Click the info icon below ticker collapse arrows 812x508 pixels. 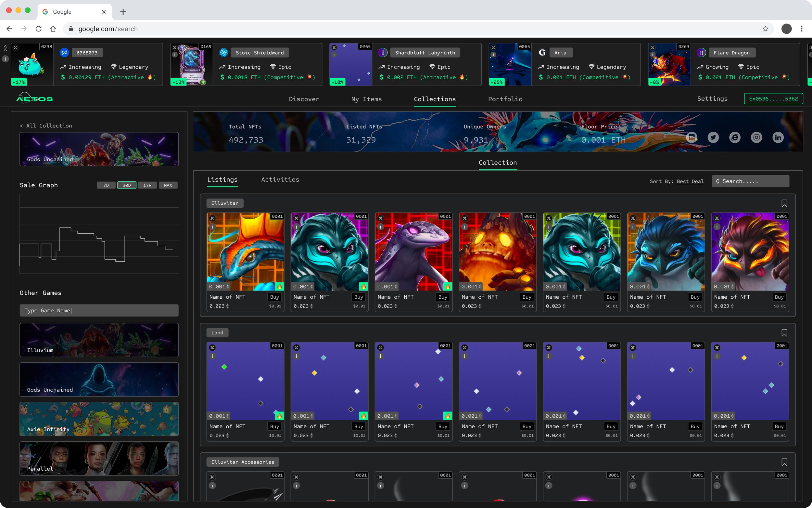6,59
